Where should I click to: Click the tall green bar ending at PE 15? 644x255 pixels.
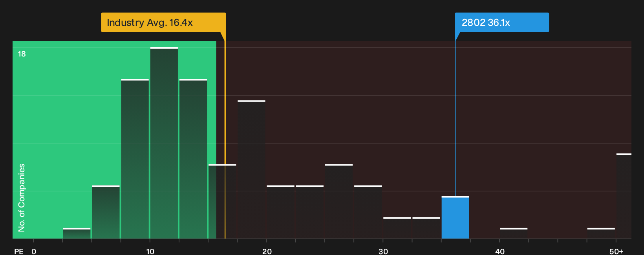coord(193,159)
